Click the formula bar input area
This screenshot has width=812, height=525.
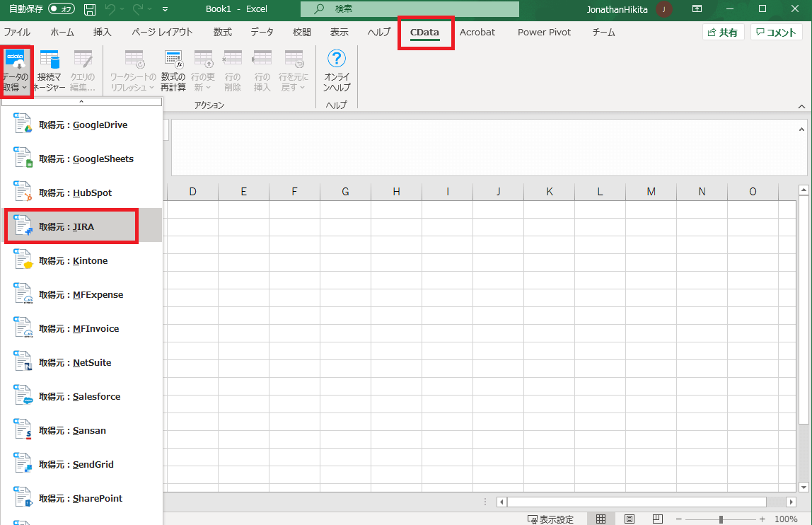(x=485, y=148)
